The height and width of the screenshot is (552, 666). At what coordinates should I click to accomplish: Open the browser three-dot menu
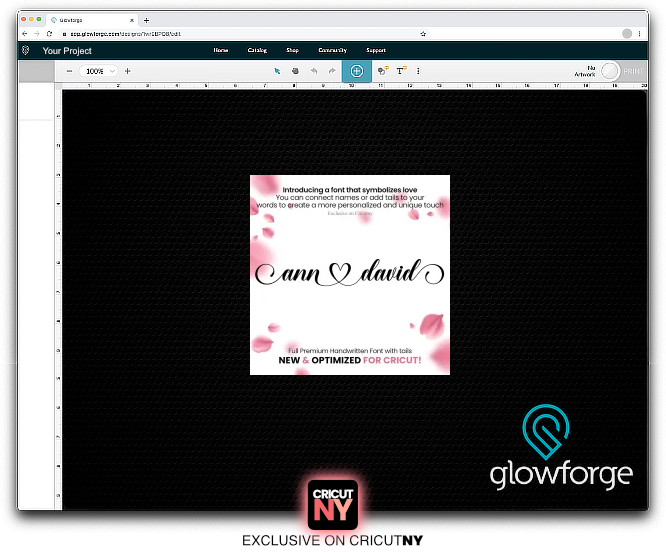[x=640, y=34]
